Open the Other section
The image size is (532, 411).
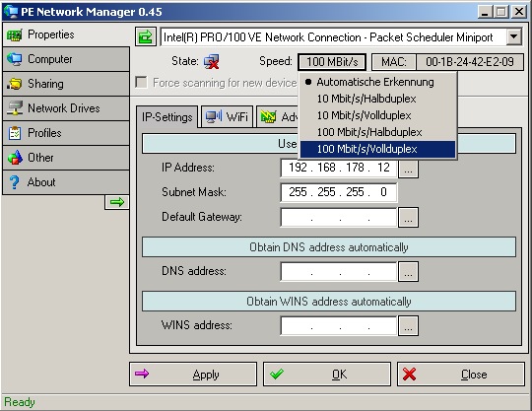(66, 158)
